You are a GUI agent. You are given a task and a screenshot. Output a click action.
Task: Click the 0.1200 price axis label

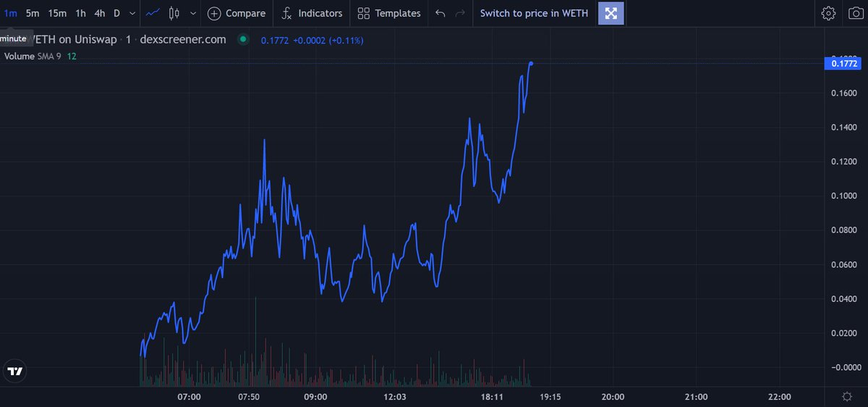click(845, 161)
